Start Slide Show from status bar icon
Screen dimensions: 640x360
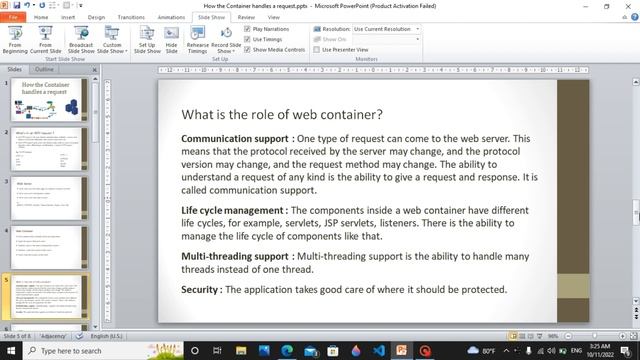540,336
